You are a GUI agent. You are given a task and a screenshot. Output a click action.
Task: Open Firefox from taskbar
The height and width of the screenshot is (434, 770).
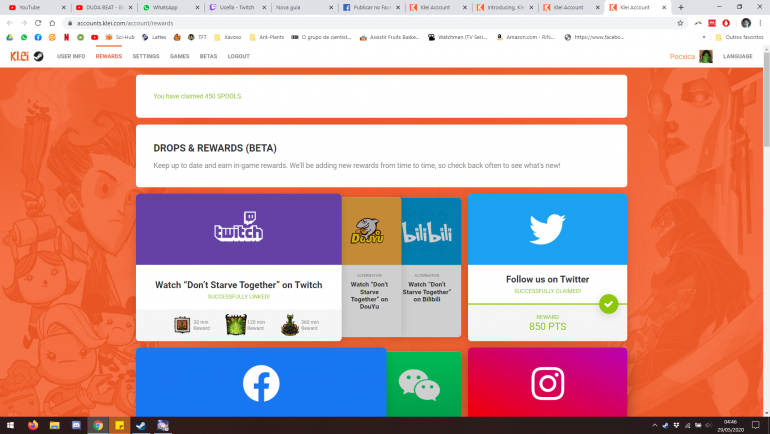pyautogui.click(x=33, y=425)
